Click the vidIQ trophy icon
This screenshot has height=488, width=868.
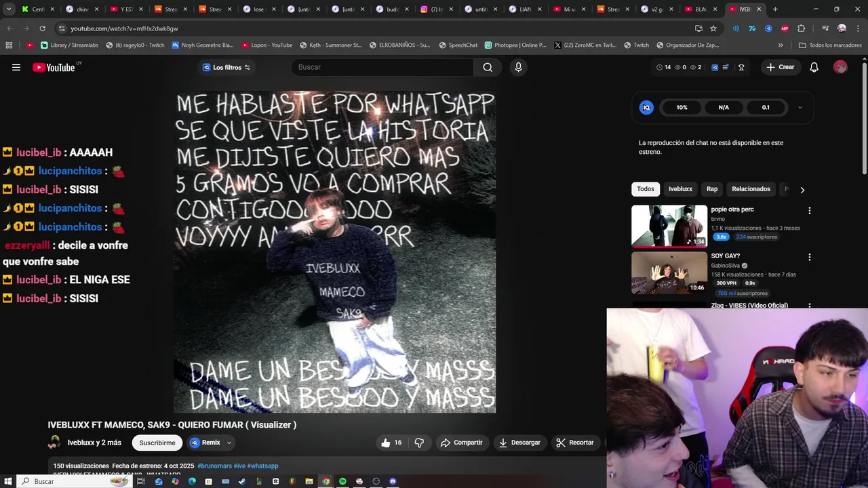pos(741,67)
